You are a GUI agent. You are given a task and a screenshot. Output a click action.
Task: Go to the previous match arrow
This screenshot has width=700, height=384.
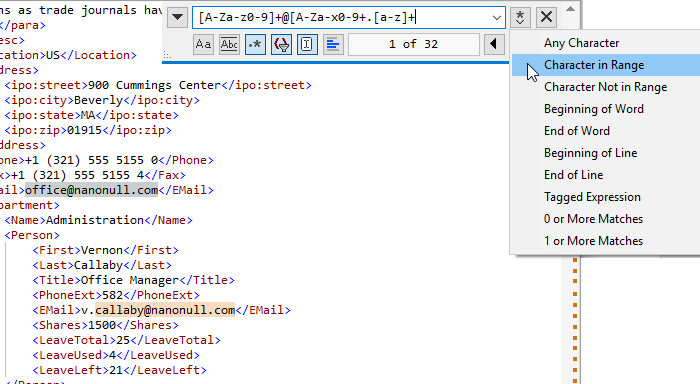494,44
